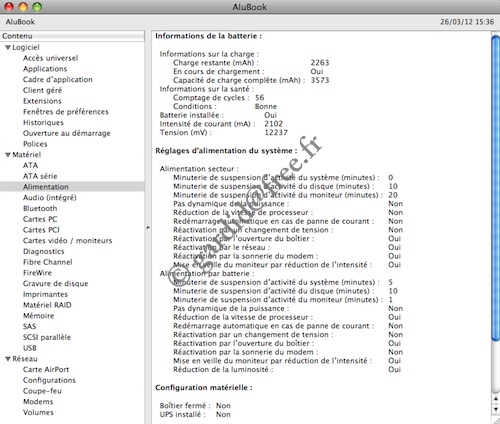Open Extensions in the sidebar
This screenshot has height=424, width=500.
[42, 101]
